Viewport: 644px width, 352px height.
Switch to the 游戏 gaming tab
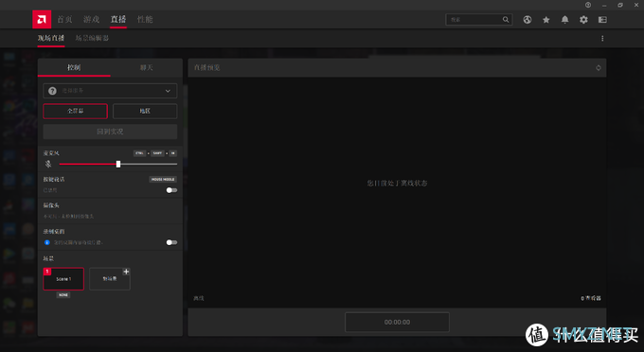pos(91,19)
